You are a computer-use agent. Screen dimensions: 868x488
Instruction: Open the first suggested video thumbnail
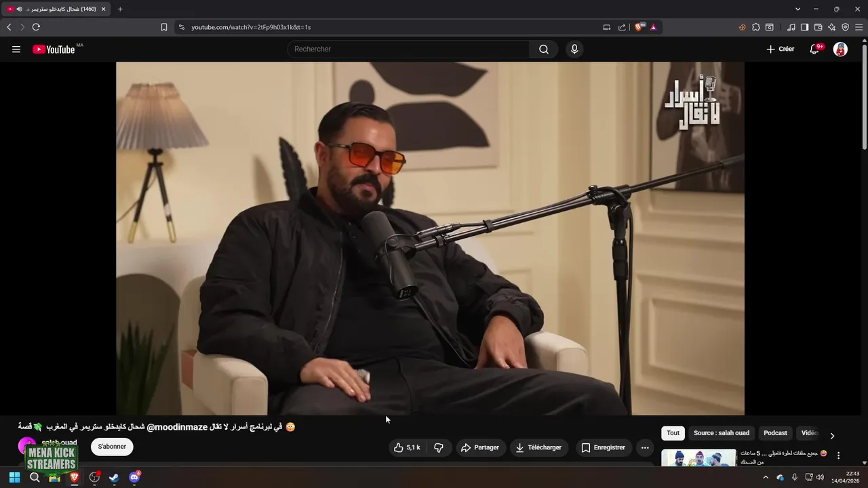[x=698, y=458]
